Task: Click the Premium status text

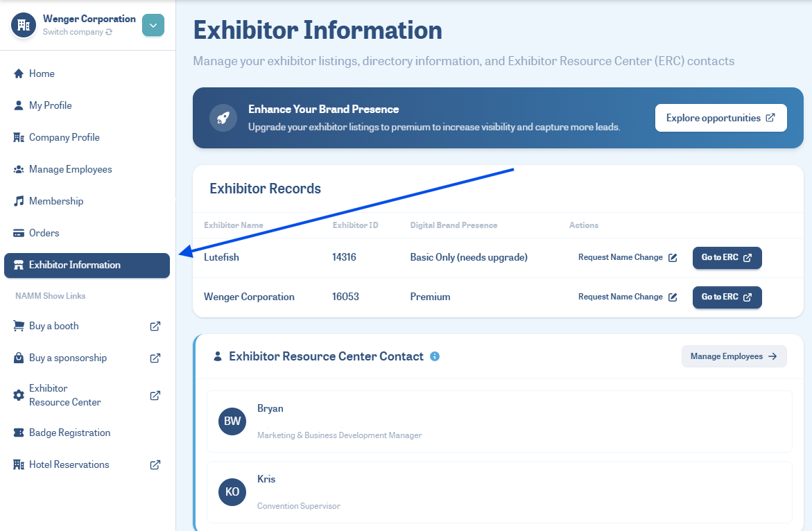Action: tap(431, 297)
